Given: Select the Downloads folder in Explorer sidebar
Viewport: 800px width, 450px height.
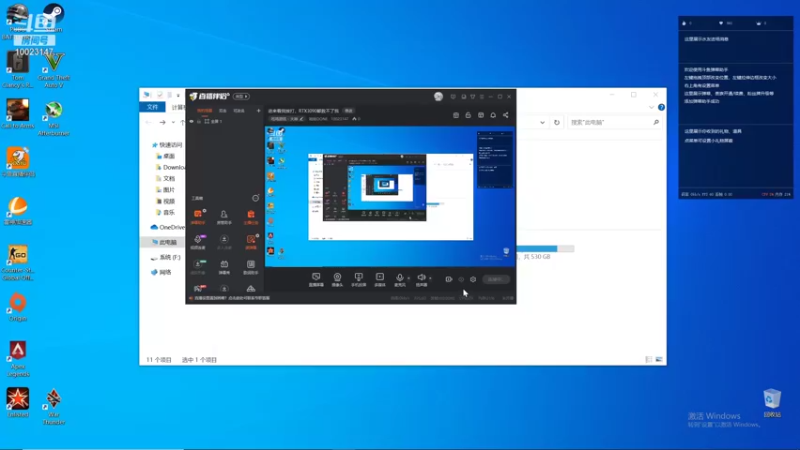Looking at the screenshot, I should coord(170,167).
